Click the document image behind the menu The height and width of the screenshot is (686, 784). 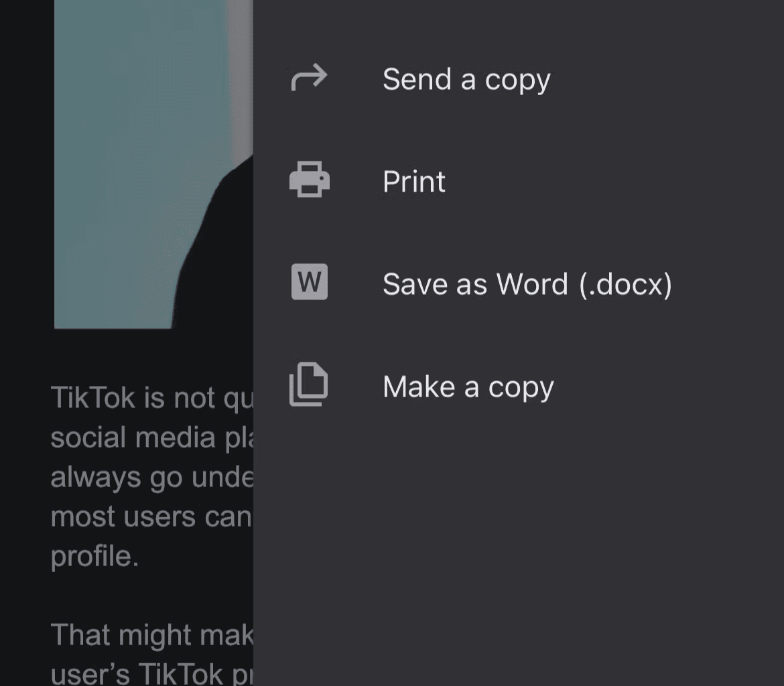153,165
